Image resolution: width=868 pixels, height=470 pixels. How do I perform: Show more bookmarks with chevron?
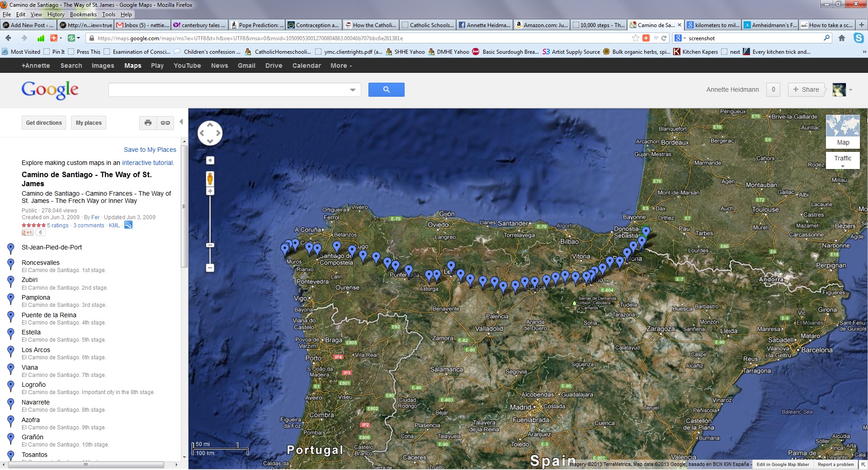point(864,52)
